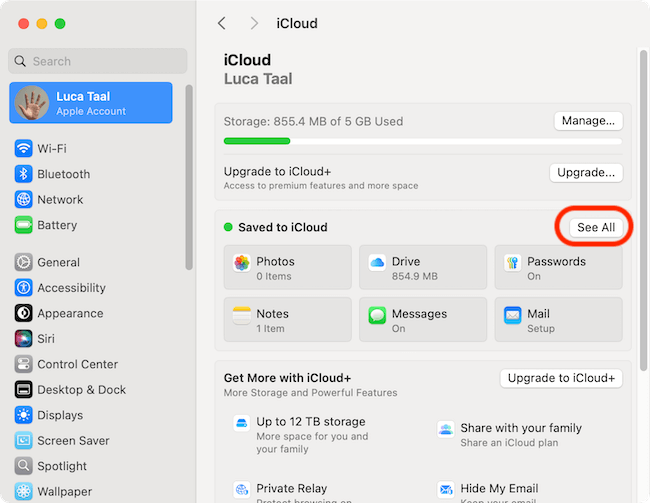Click the Accessibility icon
The image size is (650, 503).
coord(23,287)
